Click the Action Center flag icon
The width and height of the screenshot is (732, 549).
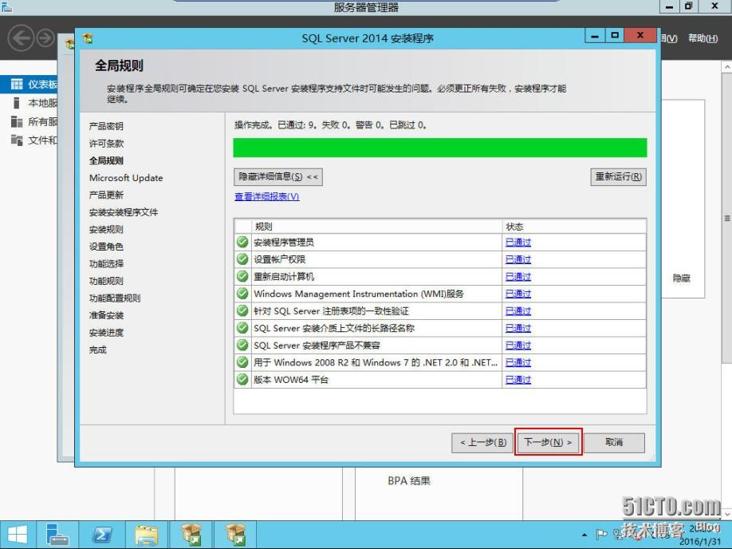pos(601,534)
